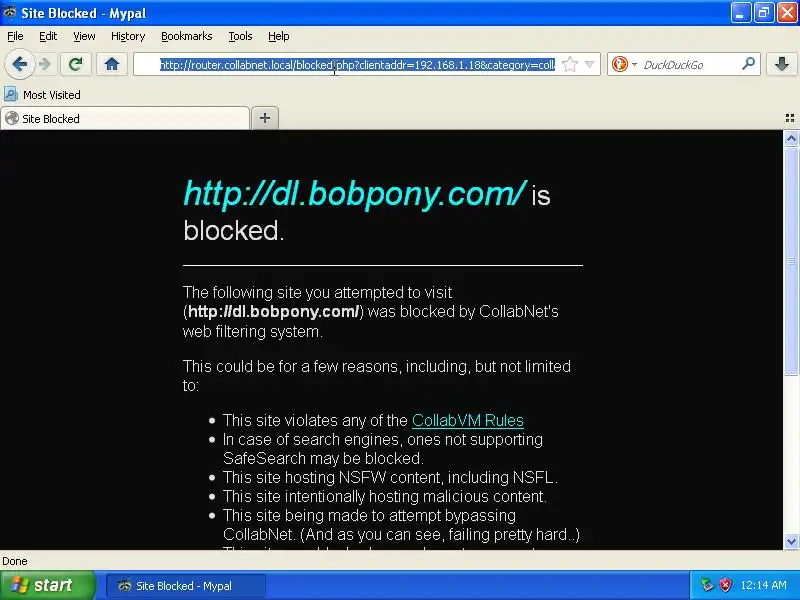The height and width of the screenshot is (600, 800).
Task: Select the Site Blocked tab
Action: 125,118
